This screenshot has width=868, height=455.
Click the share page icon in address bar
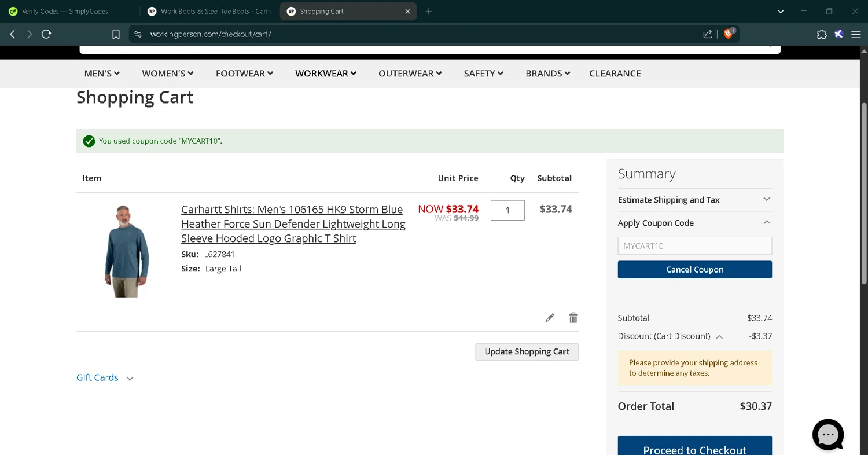[x=708, y=34]
